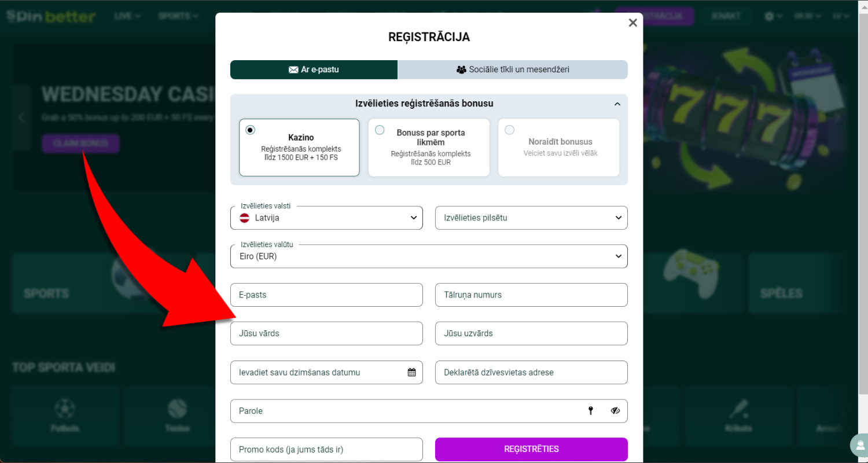Click the calendar icon in birth date field
Viewport: 868px width, 463px height.
[x=411, y=372]
